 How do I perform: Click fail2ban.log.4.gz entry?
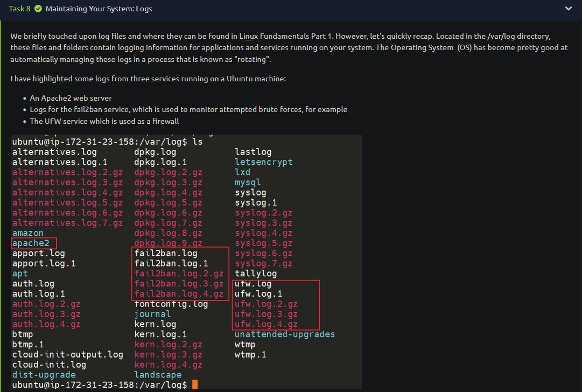[179, 293]
